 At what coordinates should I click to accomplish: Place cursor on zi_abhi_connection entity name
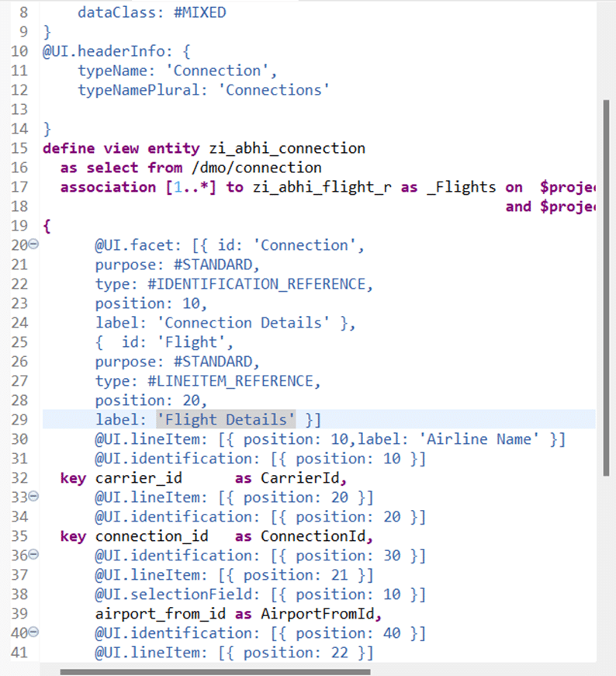[x=288, y=148]
